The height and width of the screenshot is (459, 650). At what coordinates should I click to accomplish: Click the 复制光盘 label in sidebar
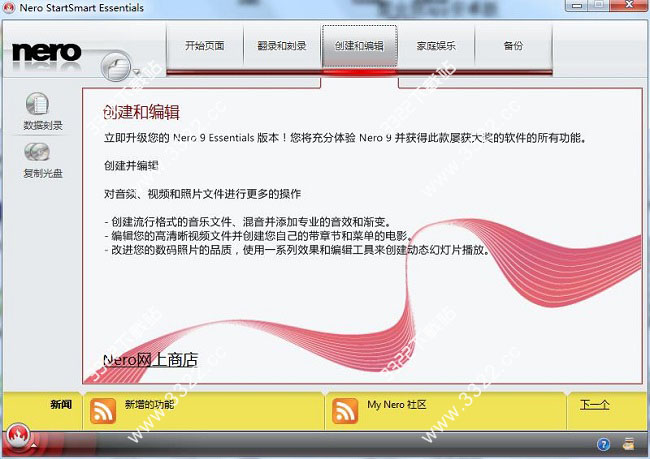(x=43, y=173)
